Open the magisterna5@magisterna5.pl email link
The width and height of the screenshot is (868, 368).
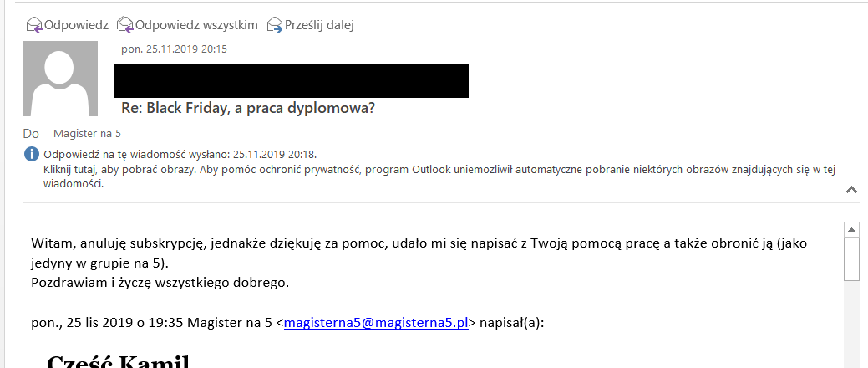click(376, 322)
